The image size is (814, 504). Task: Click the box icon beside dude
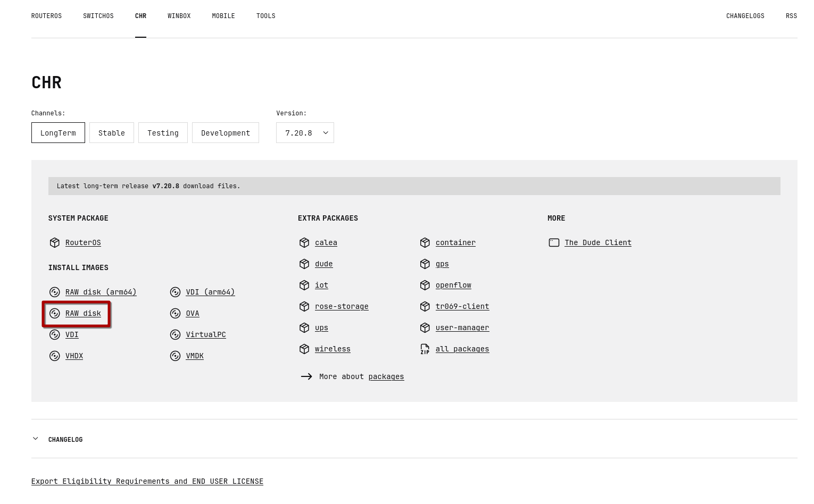pyautogui.click(x=304, y=264)
